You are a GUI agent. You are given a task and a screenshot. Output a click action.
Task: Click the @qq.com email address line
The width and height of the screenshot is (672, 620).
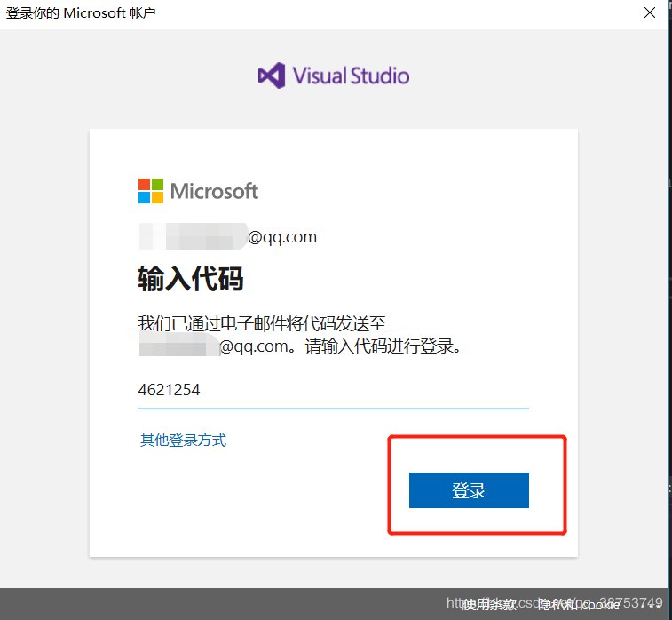[x=227, y=236]
